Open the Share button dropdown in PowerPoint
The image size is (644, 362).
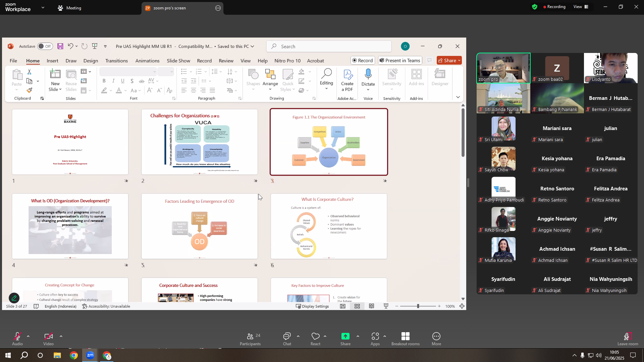459,61
